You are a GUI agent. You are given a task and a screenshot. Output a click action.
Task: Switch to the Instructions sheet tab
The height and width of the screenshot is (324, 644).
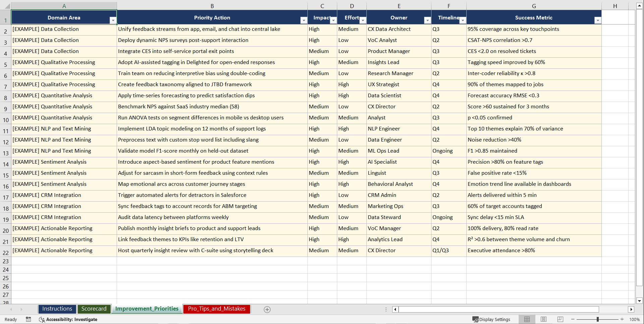coord(57,309)
